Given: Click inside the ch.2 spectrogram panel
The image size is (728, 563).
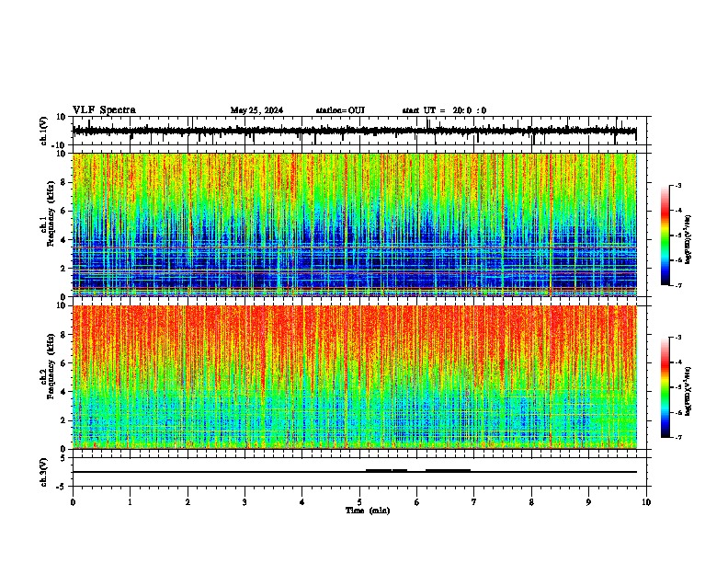Looking at the screenshot, I should pos(354,377).
